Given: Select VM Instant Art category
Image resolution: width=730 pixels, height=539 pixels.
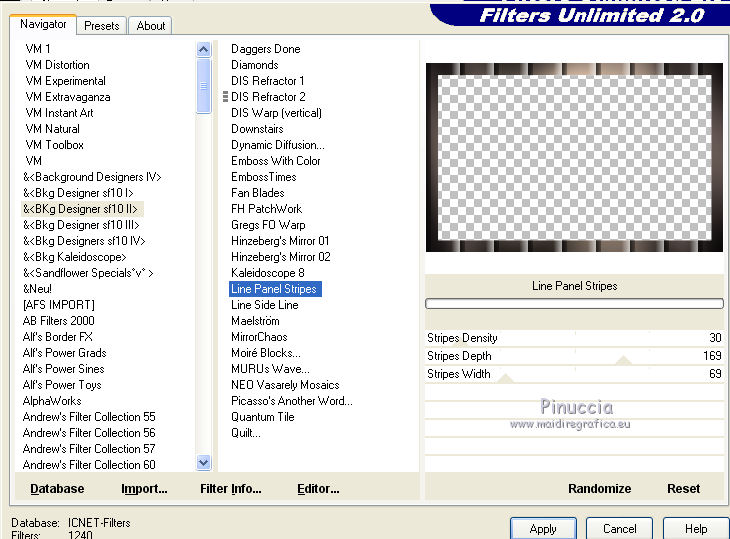Looking at the screenshot, I should (60, 113).
